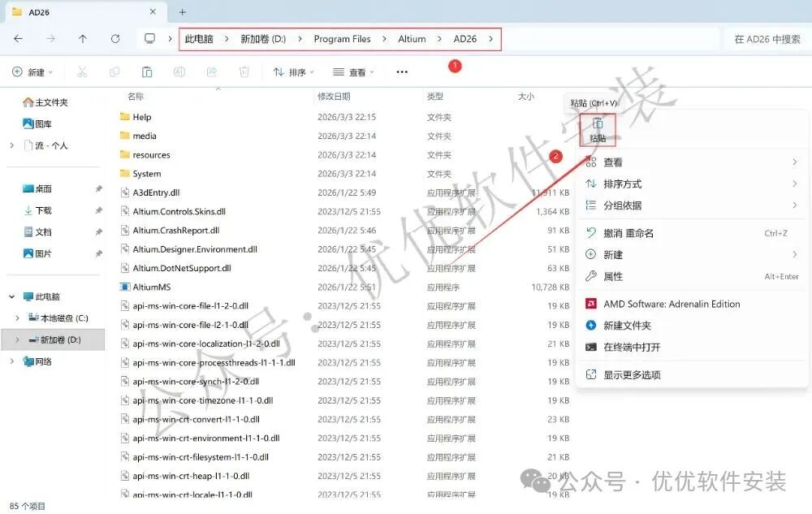Select the media folder row

pyautogui.click(x=344, y=136)
